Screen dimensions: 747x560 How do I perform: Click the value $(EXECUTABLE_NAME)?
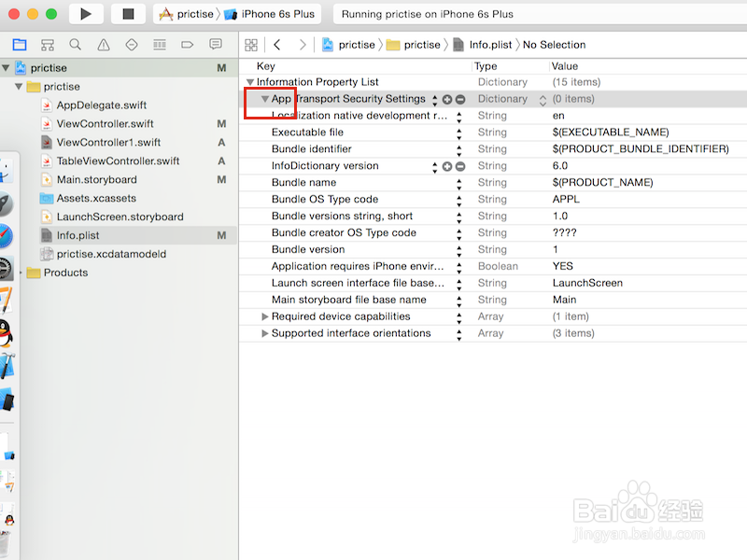611,133
